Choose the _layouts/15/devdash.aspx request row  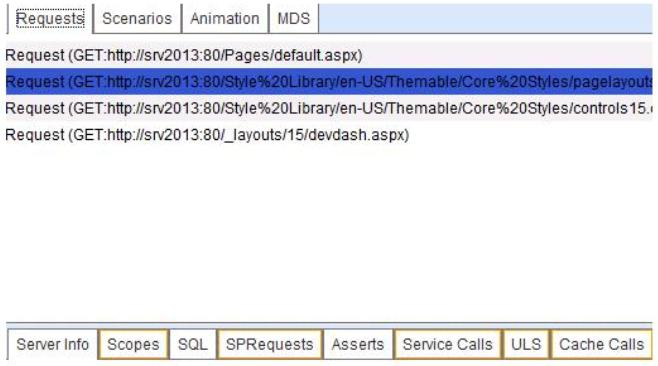[x=329, y=135]
